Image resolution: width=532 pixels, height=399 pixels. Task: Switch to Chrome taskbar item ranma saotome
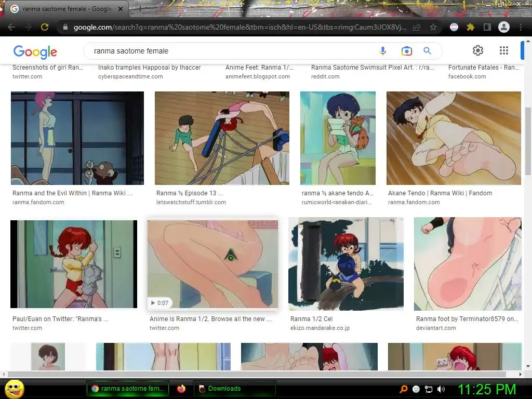click(129, 389)
